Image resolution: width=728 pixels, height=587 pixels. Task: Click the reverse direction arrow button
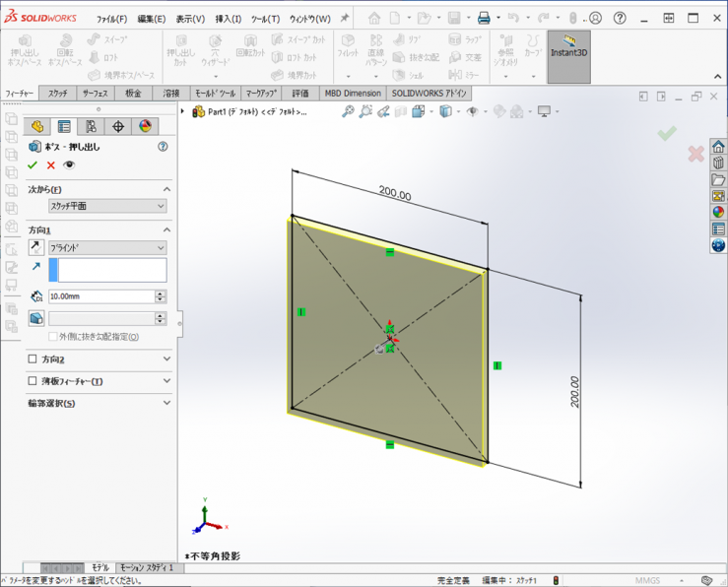pyautogui.click(x=36, y=248)
